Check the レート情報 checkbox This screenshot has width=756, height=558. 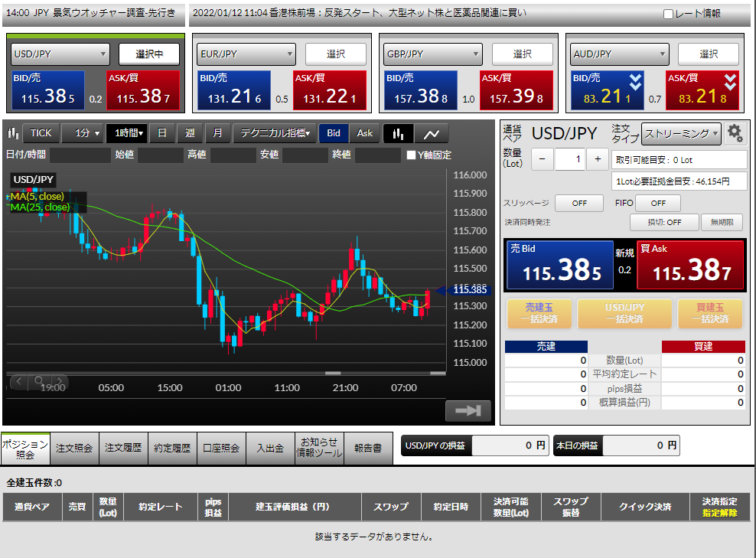(669, 14)
